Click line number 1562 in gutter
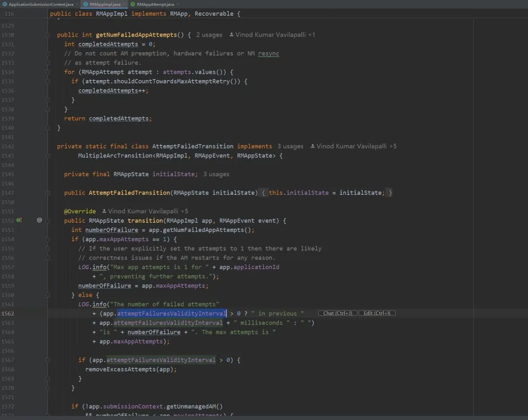528x420 pixels. pyautogui.click(x=8, y=314)
